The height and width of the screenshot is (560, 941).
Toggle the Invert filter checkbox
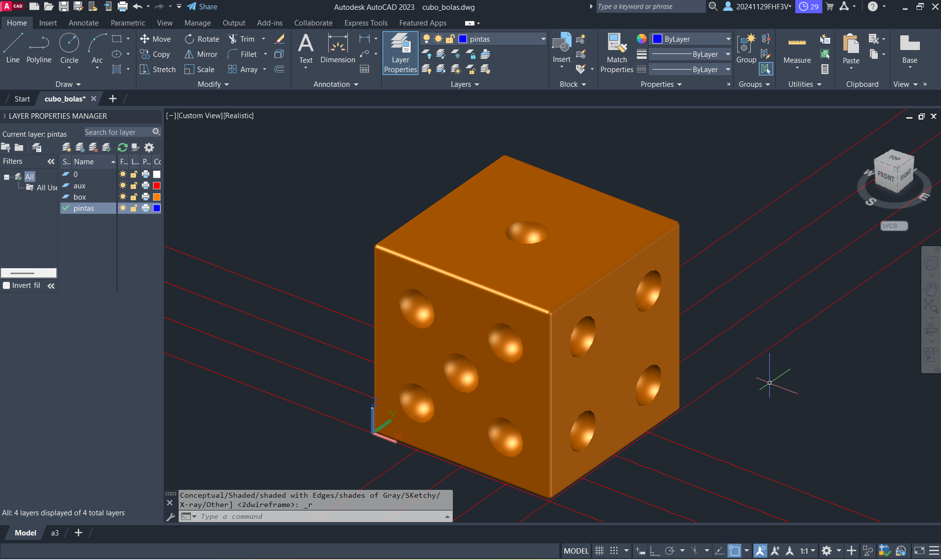point(7,285)
